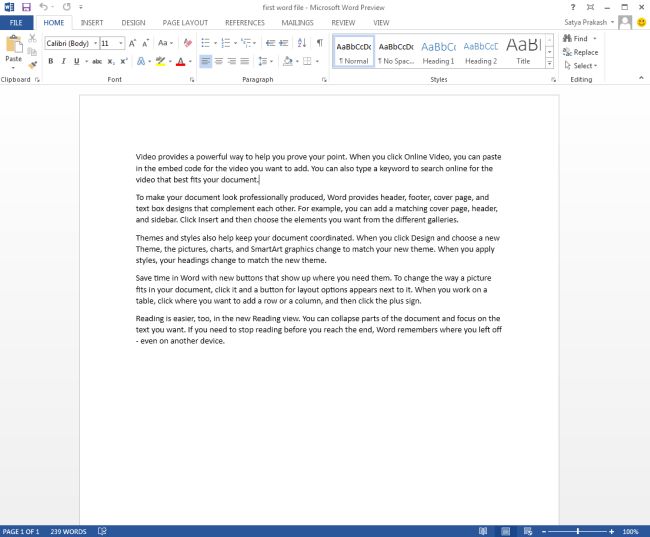Expand numbering list dropdown
The width and height of the screenshot is (650, 537).
pyautogui.click(x=235, y=43)
